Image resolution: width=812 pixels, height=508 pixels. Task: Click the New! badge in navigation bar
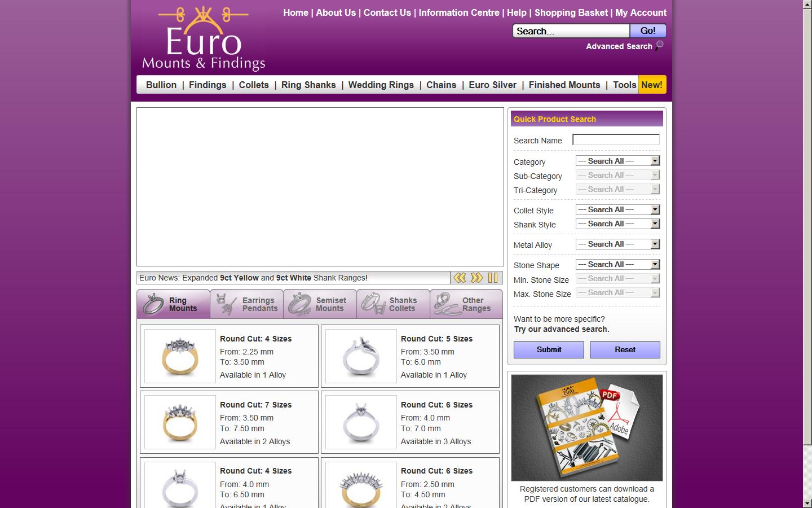point(651,85)
